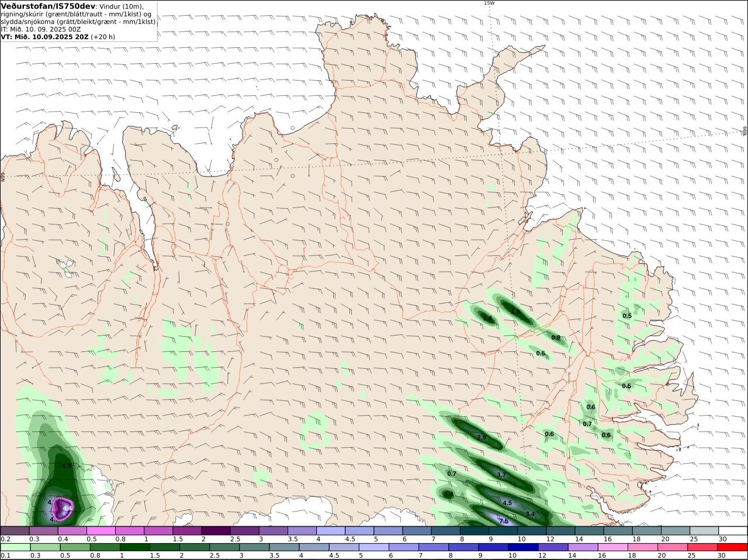This screenshot has width=748, height=560.
Task: Pick the lavender swatch right of top-row 4
Action: tap(332, 531)
